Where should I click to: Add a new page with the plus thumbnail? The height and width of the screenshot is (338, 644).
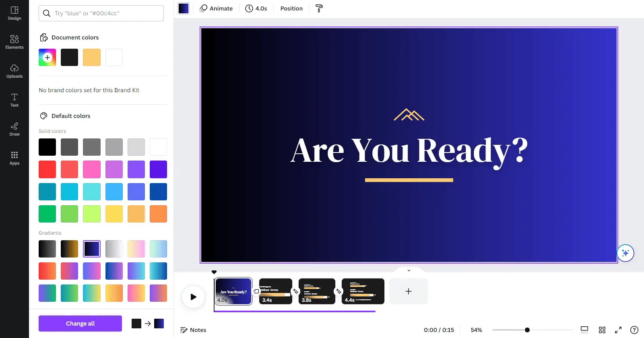(408, 291)
